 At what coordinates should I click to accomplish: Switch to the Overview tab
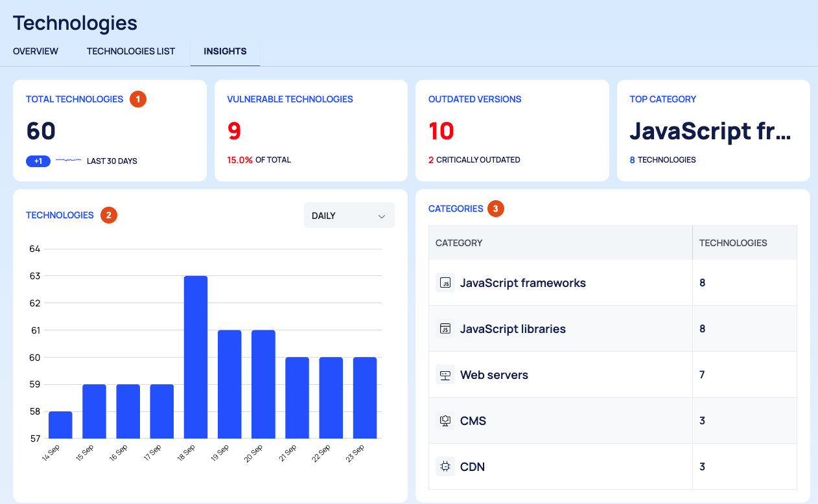pyautogui.click(x=36, y=51)
